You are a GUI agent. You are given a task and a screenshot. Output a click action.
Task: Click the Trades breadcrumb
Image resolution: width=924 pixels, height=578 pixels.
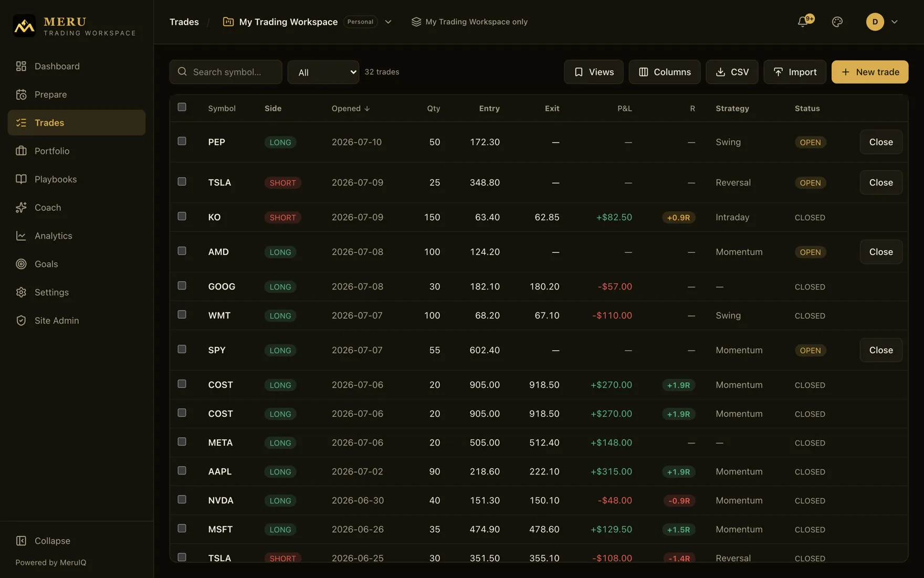[184, 22]
